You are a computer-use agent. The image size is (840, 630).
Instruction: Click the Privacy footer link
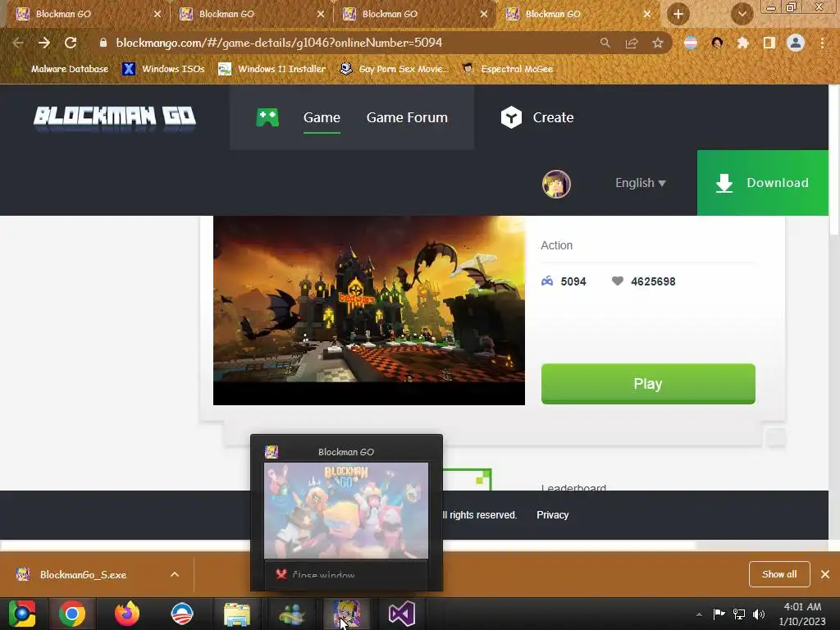(552, 515)
